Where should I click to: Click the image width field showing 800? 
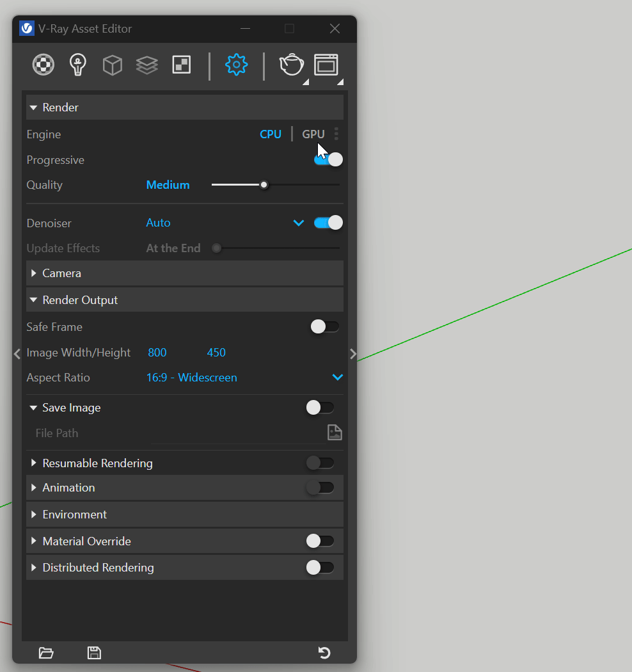click(157, 353)
